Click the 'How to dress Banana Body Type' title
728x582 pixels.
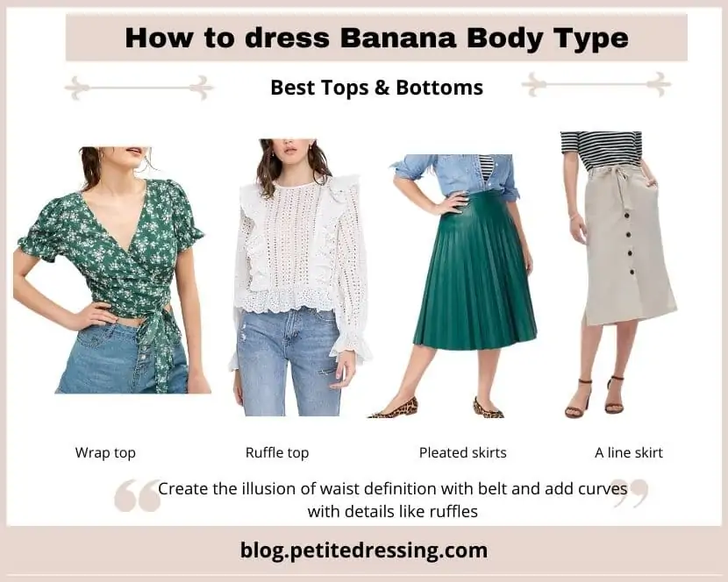(376, 38)
